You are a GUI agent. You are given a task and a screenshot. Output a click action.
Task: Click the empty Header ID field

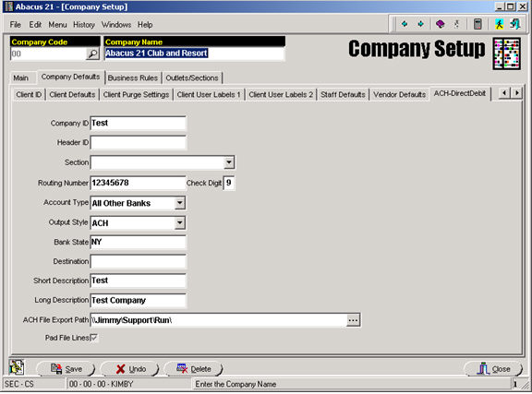(x=139, y=143)
